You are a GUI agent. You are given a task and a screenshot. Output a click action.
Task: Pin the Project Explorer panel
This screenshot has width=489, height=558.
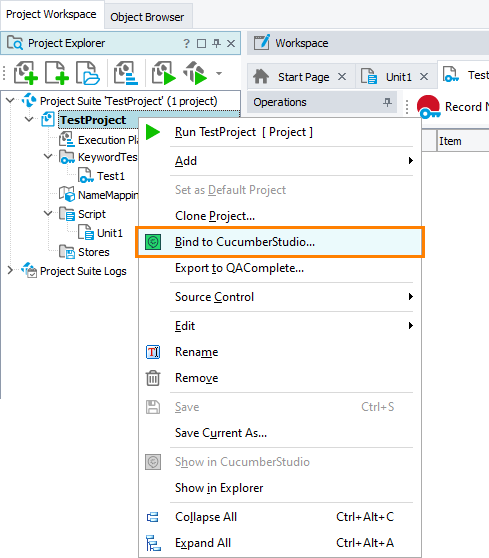click(x=216, y=43)
